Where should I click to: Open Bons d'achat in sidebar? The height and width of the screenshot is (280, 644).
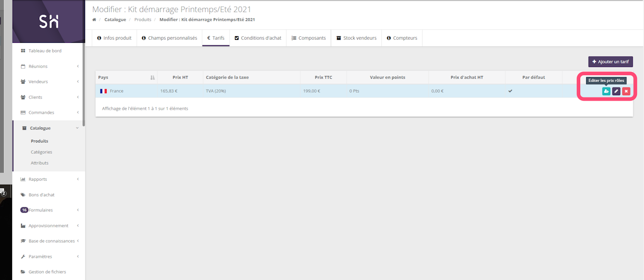click(x=41, y=195)
